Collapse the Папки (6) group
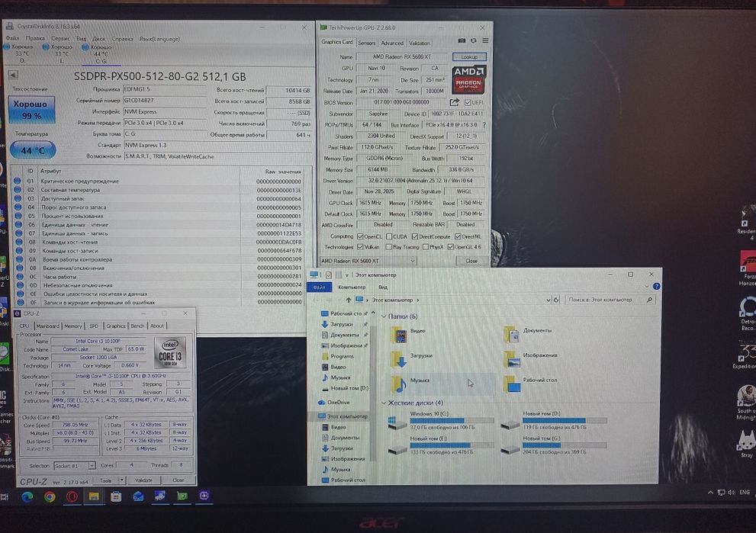The height and width of the screenshot is (533, 756). [x=384, y=316]
